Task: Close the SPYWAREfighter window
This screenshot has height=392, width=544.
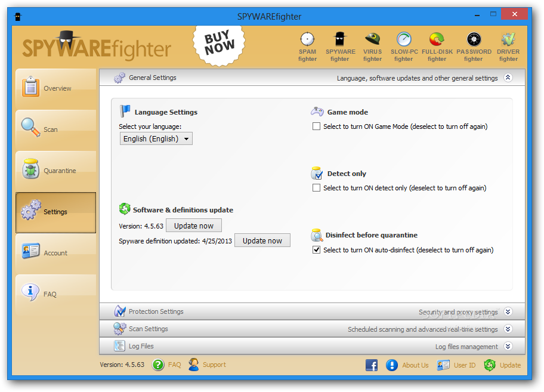Action: click(515, 14)
